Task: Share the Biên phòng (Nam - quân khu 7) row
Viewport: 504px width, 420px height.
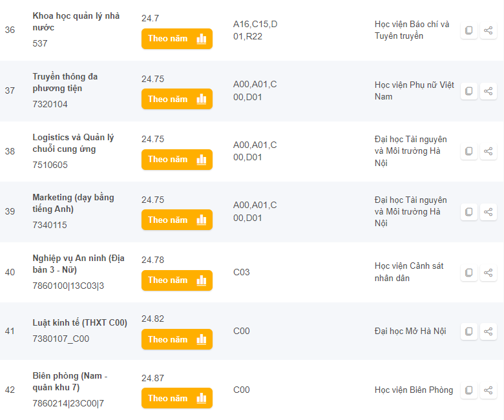Action: [488, 390]
